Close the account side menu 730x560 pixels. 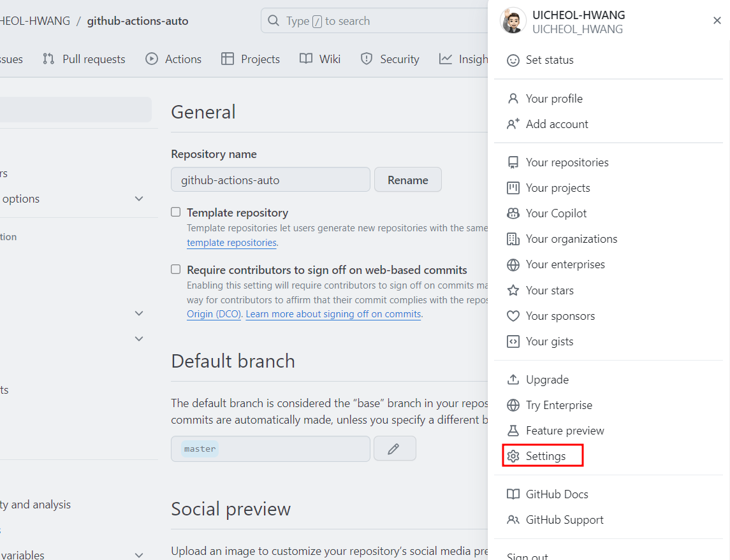717,20
